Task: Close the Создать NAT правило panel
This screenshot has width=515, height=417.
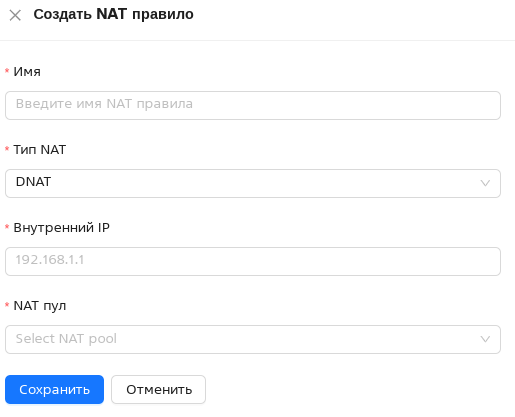Action: [15, 15]
